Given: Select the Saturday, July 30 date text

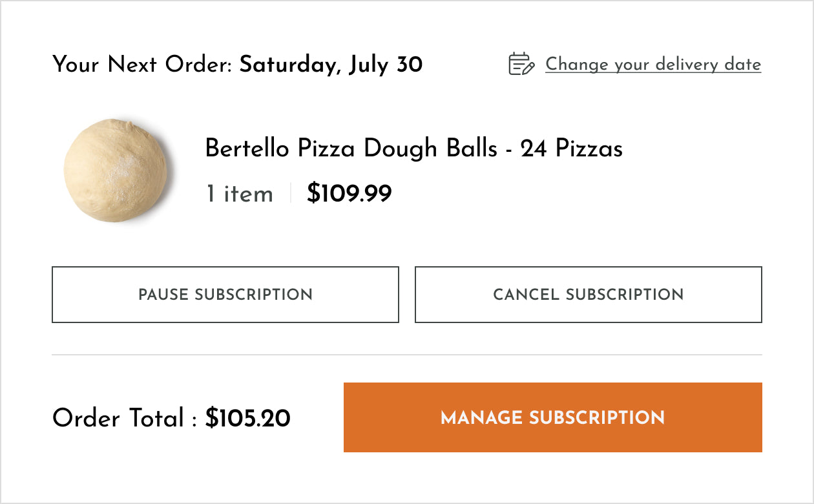Looking at the screenshot, I should click(x=331, y=65).
